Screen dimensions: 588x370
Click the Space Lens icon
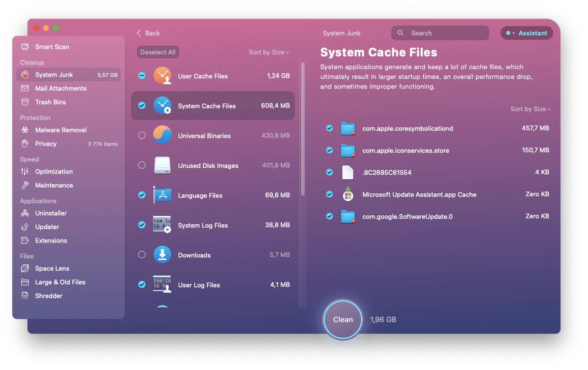click(25, 268)
